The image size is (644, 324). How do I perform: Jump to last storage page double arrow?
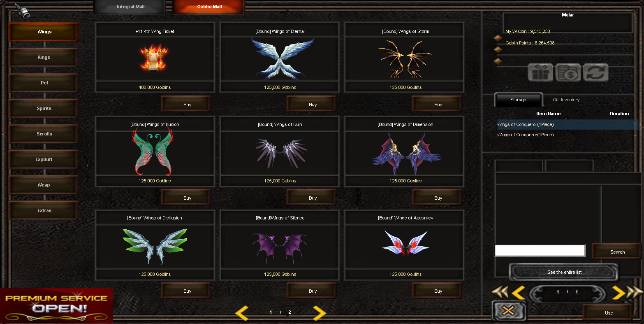635,292
